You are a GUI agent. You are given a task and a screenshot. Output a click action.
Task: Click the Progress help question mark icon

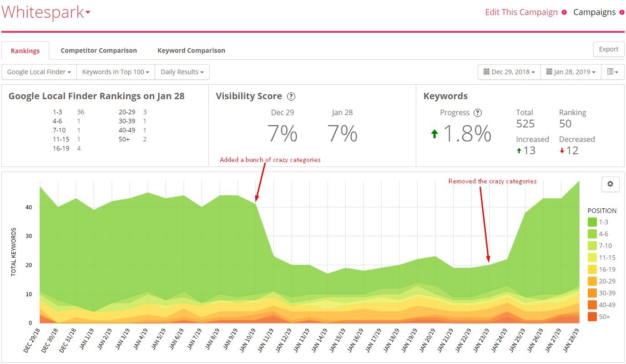(x=477, y=113)
